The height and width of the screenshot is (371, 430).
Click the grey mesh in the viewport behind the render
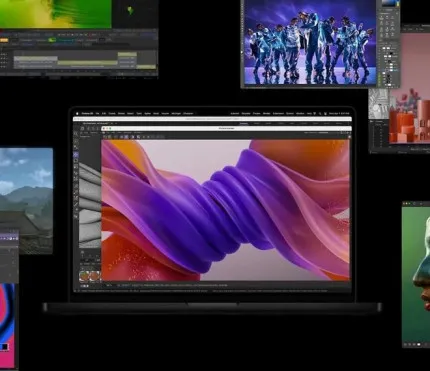90,205
